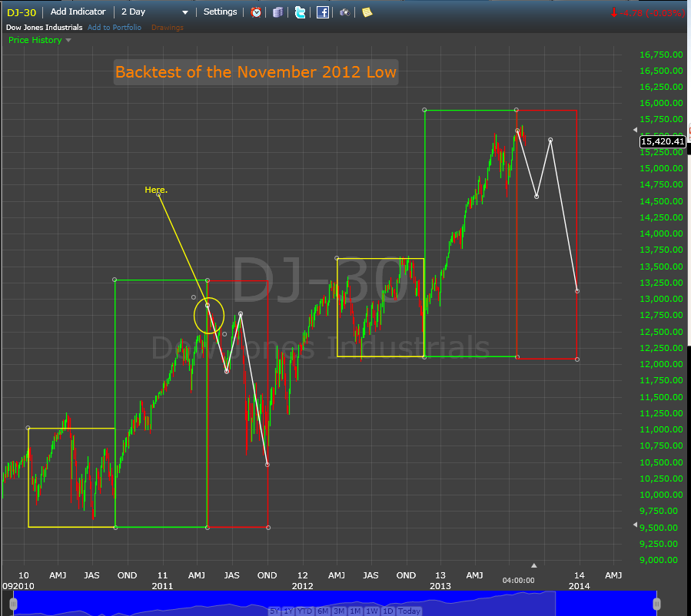Open the yellow sticky note icon
Image resolution: width=691 pixels, height=616 pixels.
(x=367, y=12)
